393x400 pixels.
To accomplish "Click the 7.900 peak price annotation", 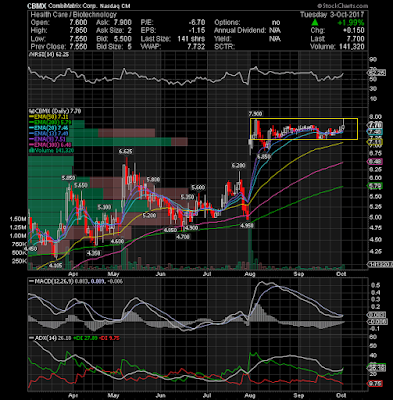I will (x=256, y=114).
